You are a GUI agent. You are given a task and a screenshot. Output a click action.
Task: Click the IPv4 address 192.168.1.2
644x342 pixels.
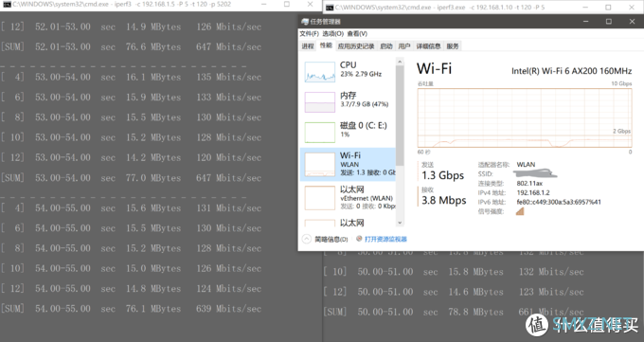coord(533,192)
